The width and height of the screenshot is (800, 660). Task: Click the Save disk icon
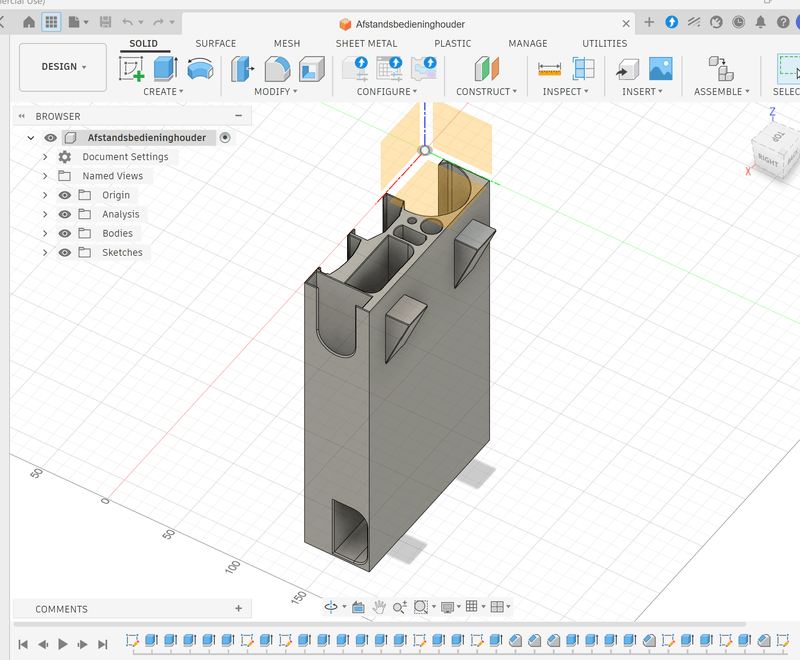(106, 22)
